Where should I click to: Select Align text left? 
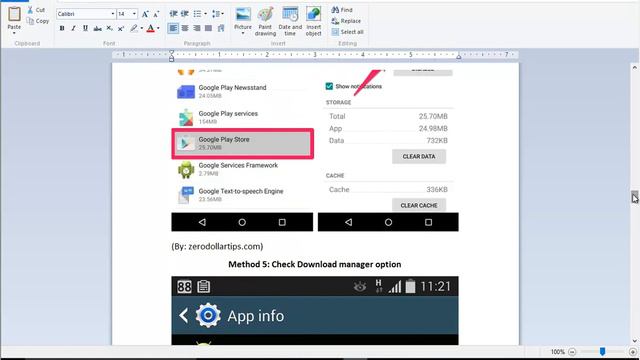click(x=173, y=28)
